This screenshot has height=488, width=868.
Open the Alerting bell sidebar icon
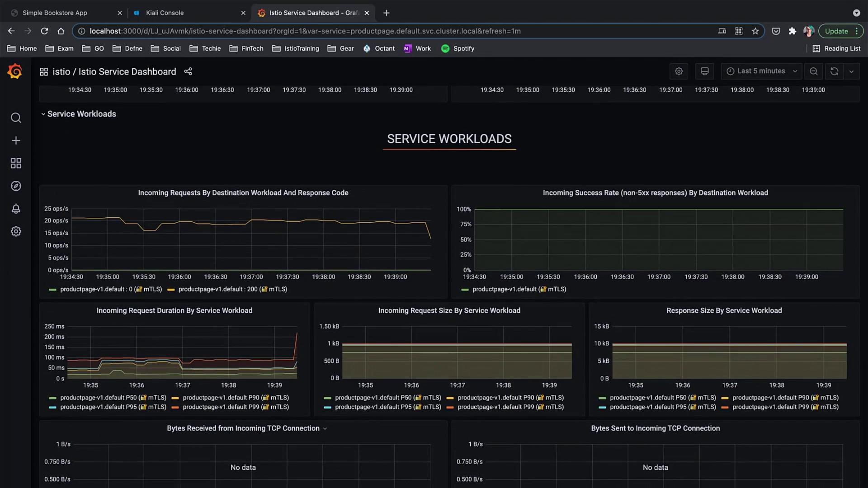pos(16,209)
